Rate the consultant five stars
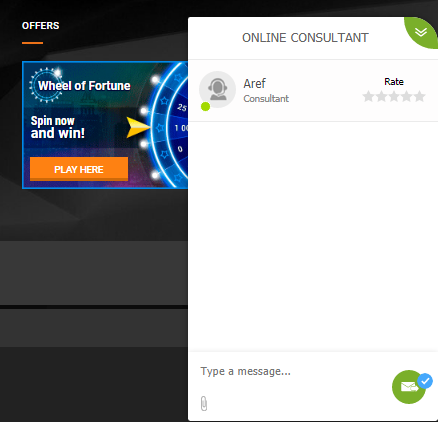 (419, 96)
